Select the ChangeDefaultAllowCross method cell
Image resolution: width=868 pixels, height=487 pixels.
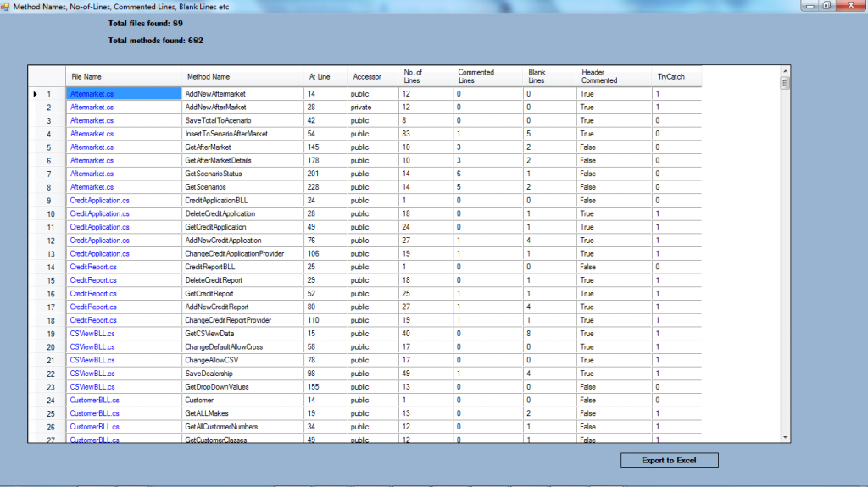pos(242,347)
